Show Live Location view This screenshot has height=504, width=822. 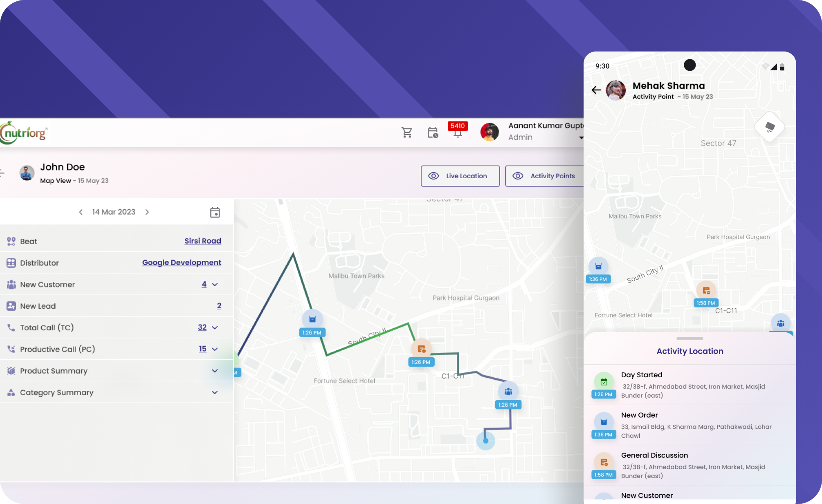coord(460,176)
